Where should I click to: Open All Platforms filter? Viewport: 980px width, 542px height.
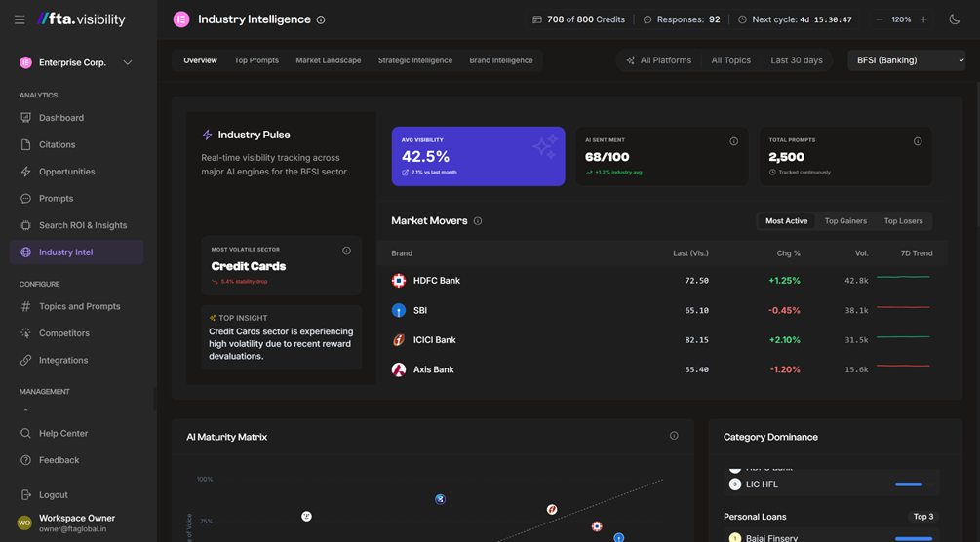[x=659, y=60]
